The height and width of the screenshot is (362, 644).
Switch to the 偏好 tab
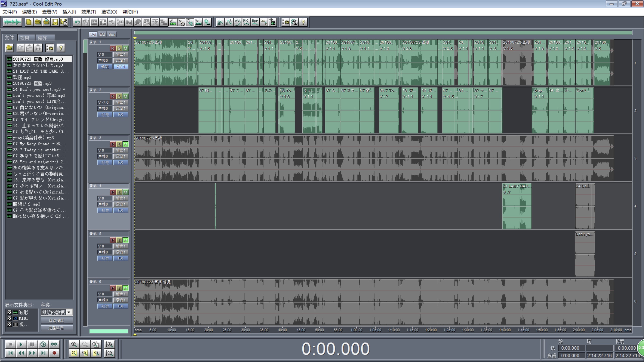click(x=43, y=38)
